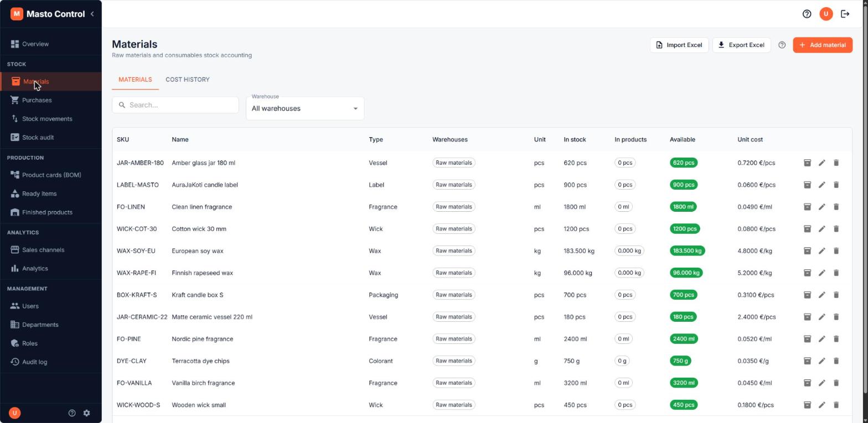The height and width of the screenshot is (423, 868).
Task: Delete the Nordic pine fragrance row
Action: click(x=836, y=339)
